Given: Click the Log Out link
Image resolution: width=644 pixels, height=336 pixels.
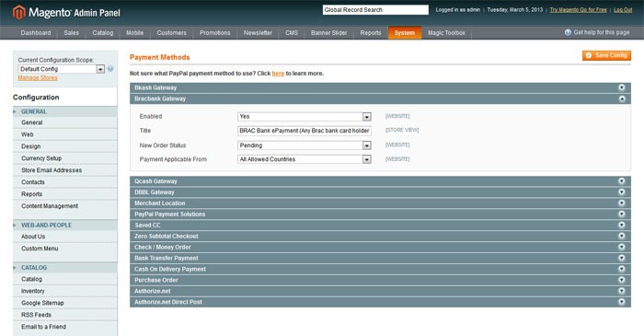Looking at the screenshot, I should 623,10.
